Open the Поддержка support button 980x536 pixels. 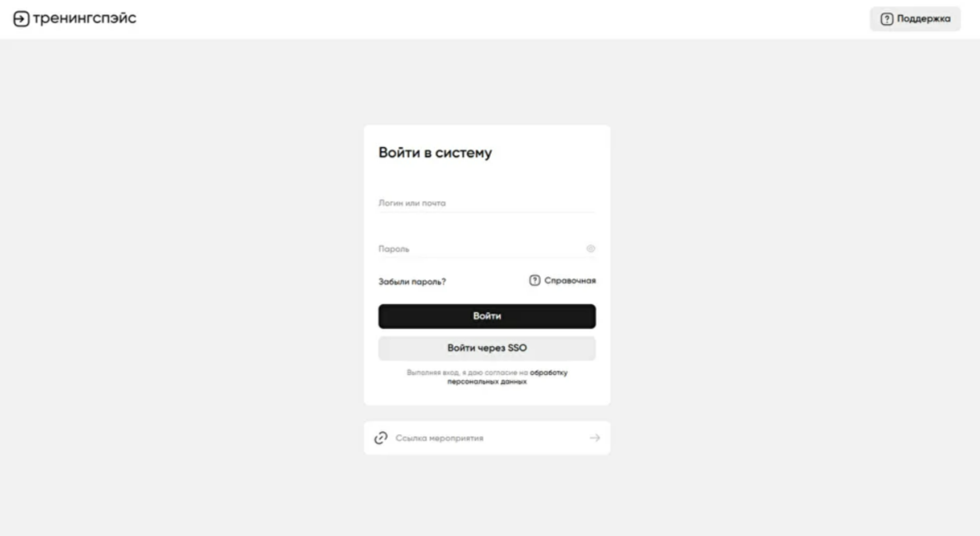(915, 19)
